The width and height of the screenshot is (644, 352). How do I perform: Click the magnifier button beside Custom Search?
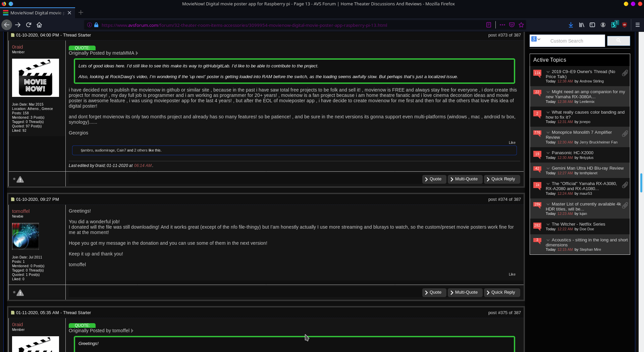[x=618, y=41]
